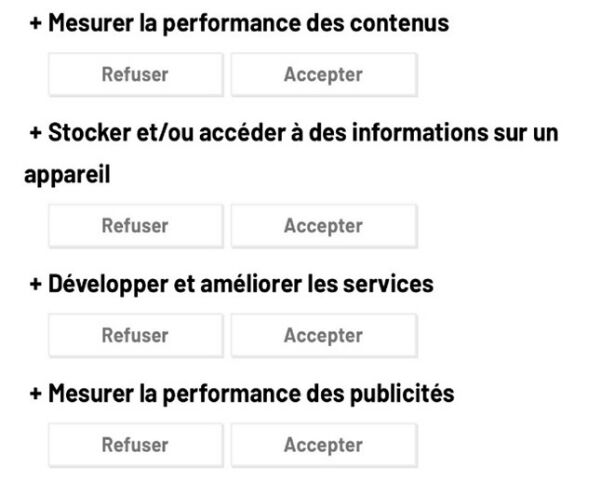Click the Refuser button below the publicités section
This screenshot has height=492, width=600.
(136, 445)
